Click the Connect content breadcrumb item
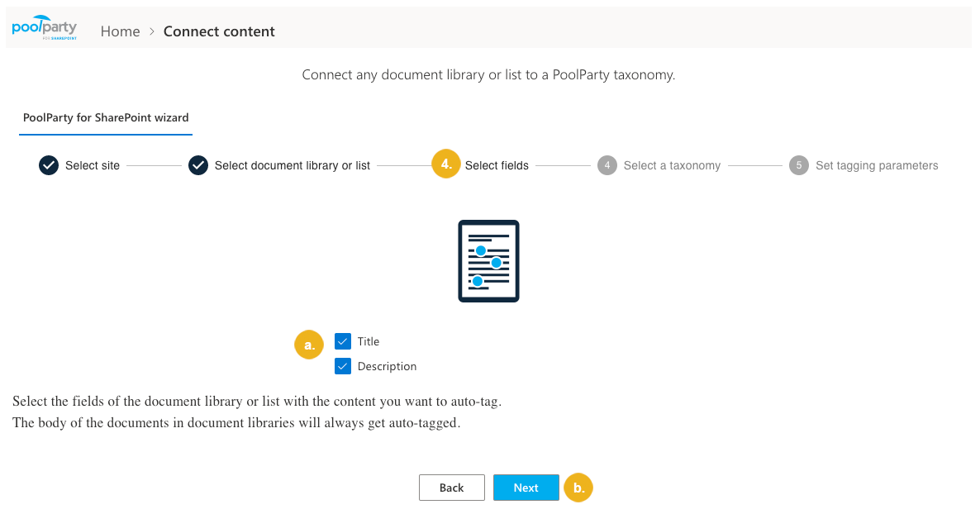Screen dimensions: 980x514 pos(219,31)
